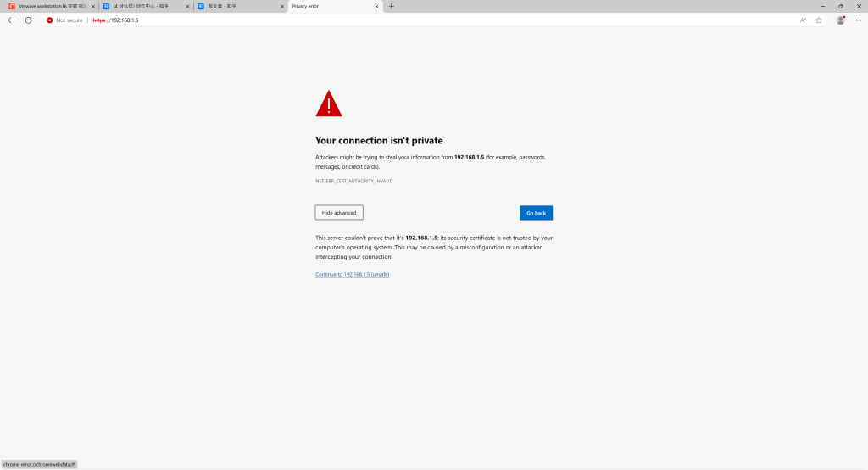Click the browser back arrow

coord(11,20)
